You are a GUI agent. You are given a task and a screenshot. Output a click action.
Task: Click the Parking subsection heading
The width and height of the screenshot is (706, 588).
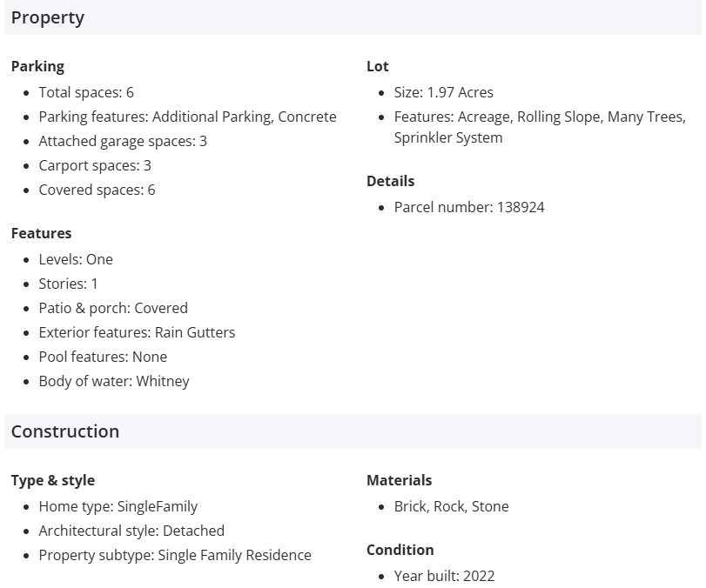coord(37,66)
